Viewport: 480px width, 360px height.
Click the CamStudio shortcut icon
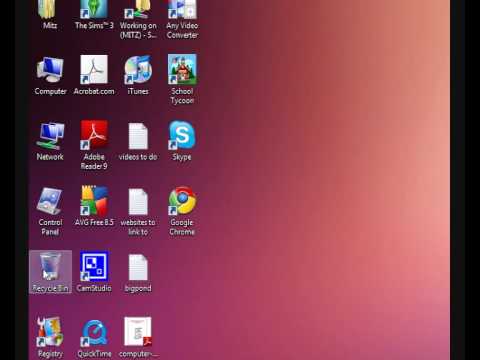pyautogui.click(x=94, y=272)
